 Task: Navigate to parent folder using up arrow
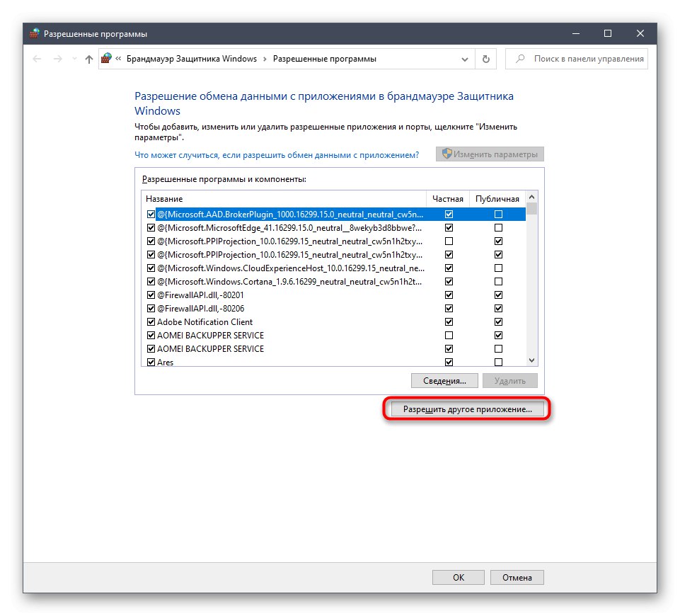tap(88, 59)
